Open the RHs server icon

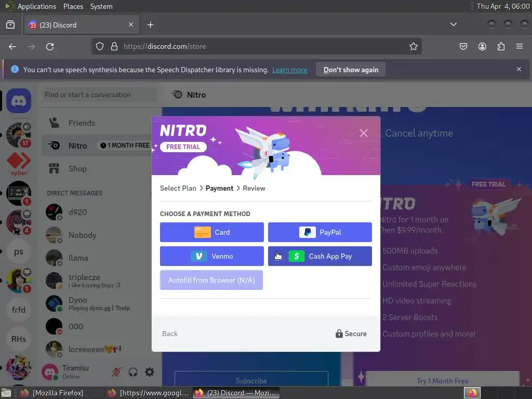[19, 339]
